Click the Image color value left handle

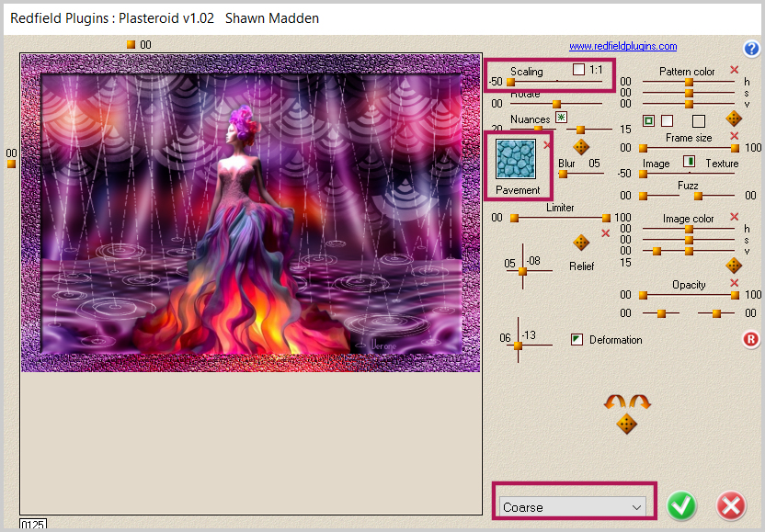coord(657,251)
